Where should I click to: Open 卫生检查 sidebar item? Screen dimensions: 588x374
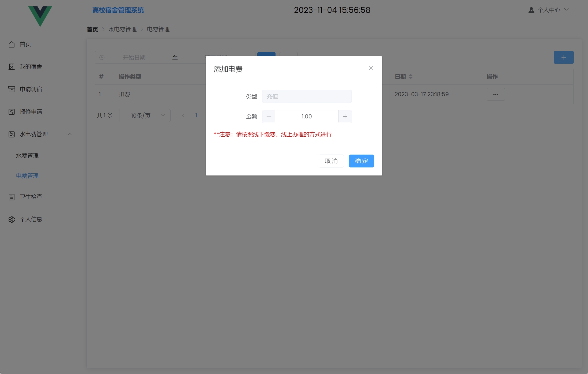31,197
